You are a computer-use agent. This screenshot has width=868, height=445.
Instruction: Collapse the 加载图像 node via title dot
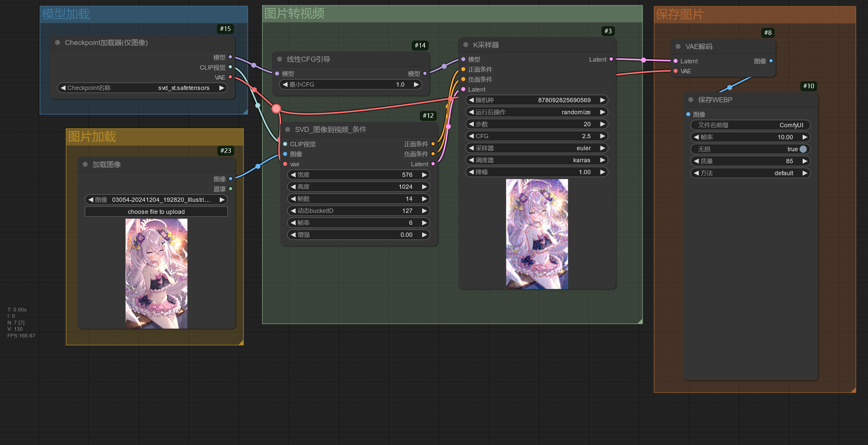tap(85, 164)
